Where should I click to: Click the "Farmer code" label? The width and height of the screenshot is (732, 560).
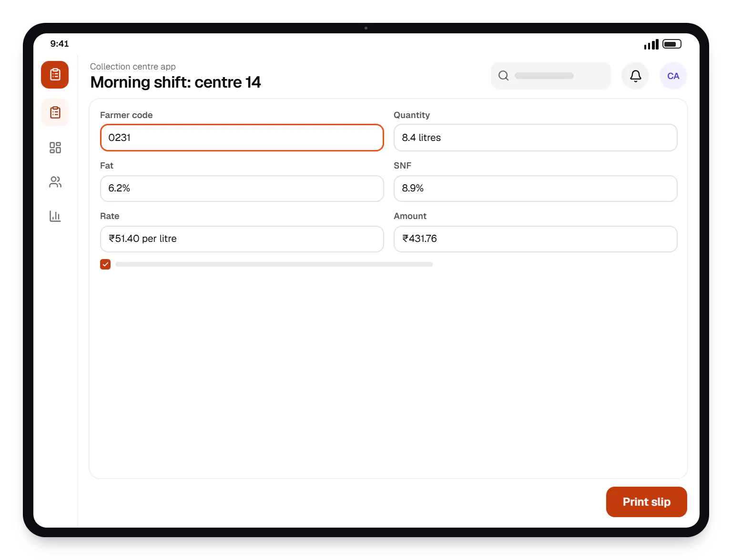(x=126, y=115)
